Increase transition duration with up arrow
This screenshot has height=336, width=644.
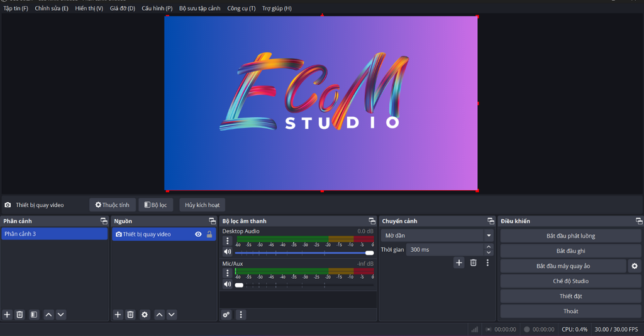coord(489,247)
